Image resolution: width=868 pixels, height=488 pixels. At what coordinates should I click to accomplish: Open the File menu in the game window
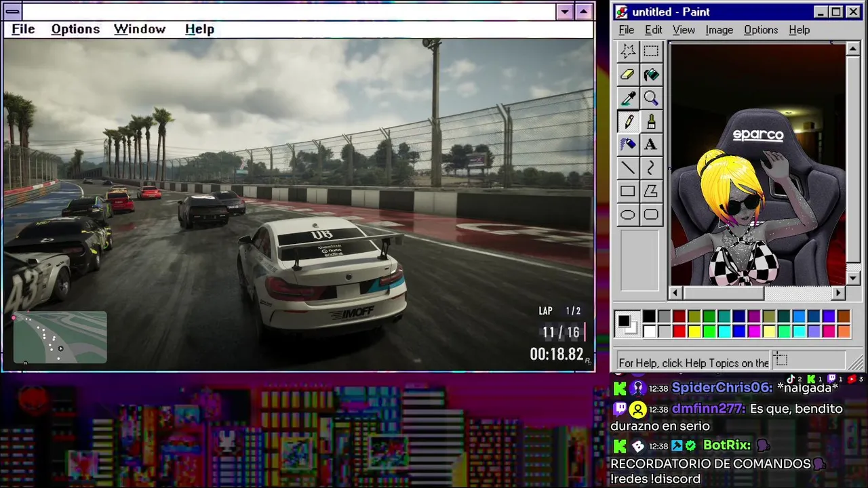(23, 29)
